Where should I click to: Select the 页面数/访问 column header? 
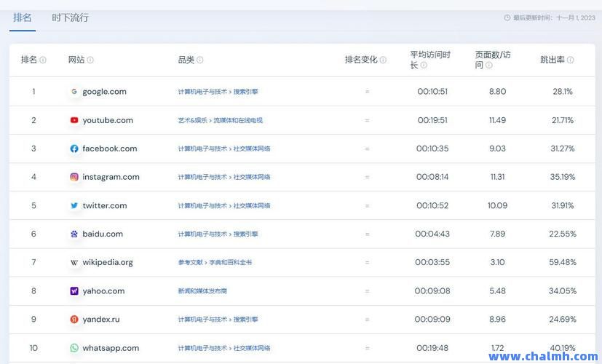493,60
